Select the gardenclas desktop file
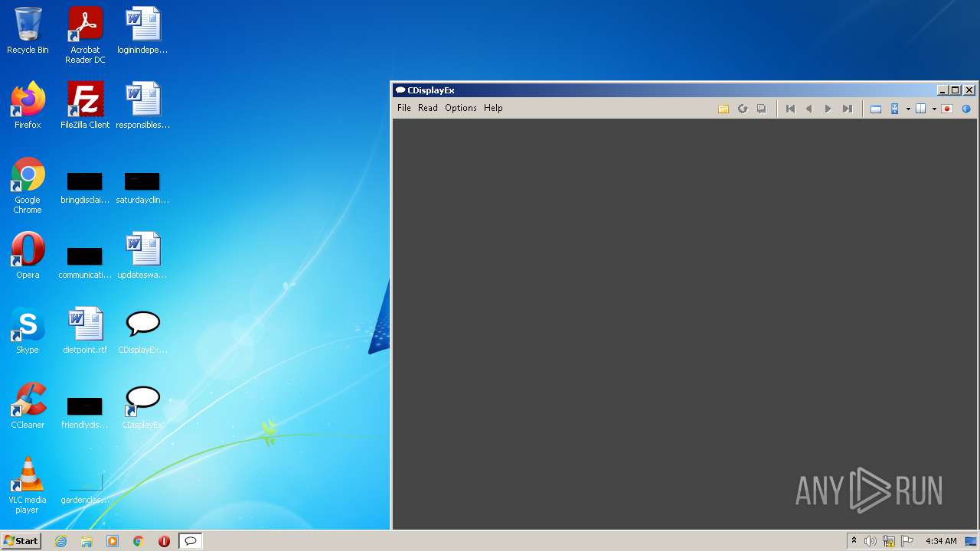The height and width of the screenshot is (551, 980). [x=85, y=488]
